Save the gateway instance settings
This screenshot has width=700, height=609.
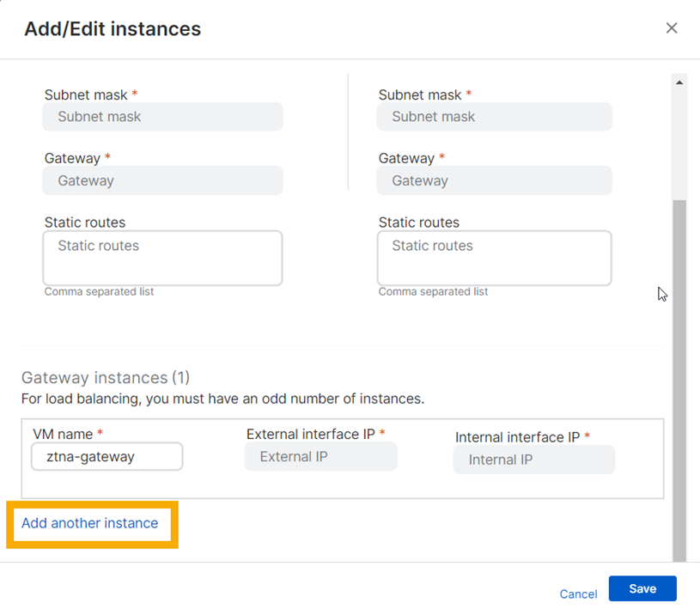point(642,588)
